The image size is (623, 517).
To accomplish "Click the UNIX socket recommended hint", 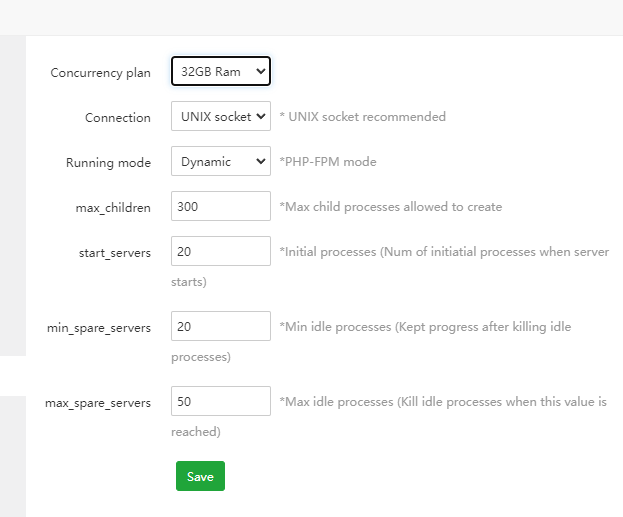I will click(x=363, y=117).
